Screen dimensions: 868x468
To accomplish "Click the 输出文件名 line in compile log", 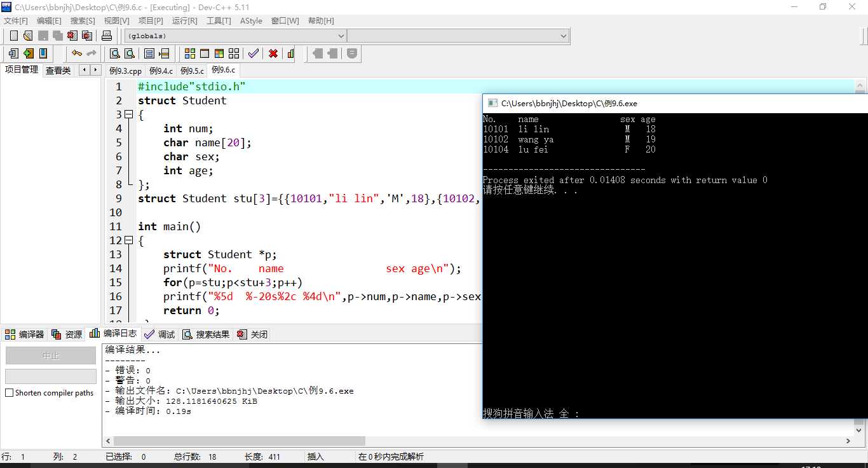I will coord(229,391).
